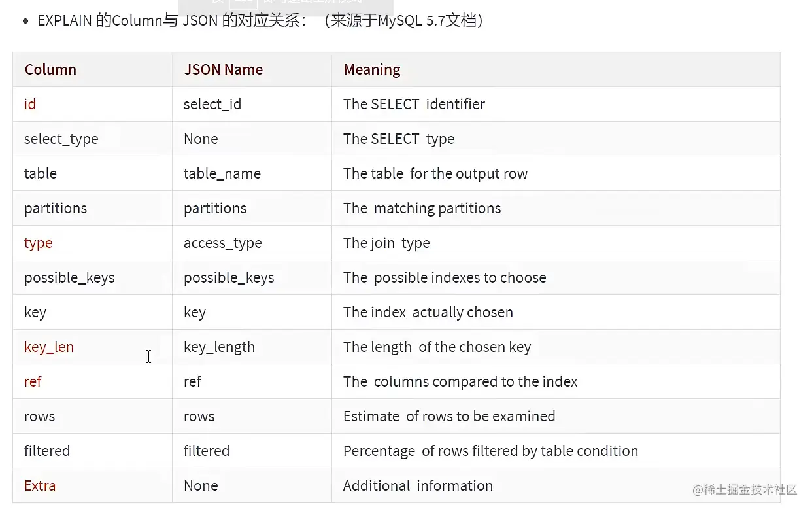The width and height of the screenshot is (812, 511).
Task: Select the red 'key_len' column cell
Action: tap(49, 347)
